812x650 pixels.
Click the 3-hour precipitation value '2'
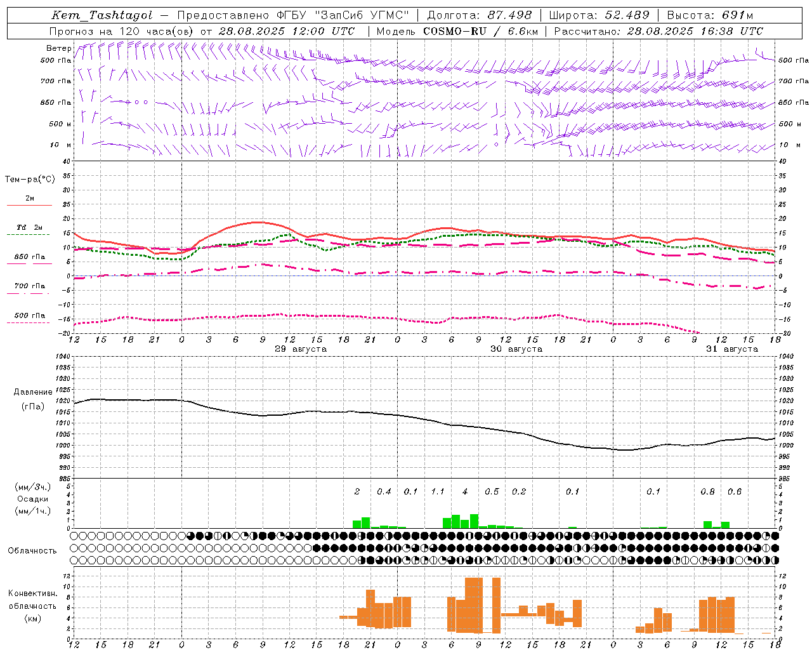point(357,491)
